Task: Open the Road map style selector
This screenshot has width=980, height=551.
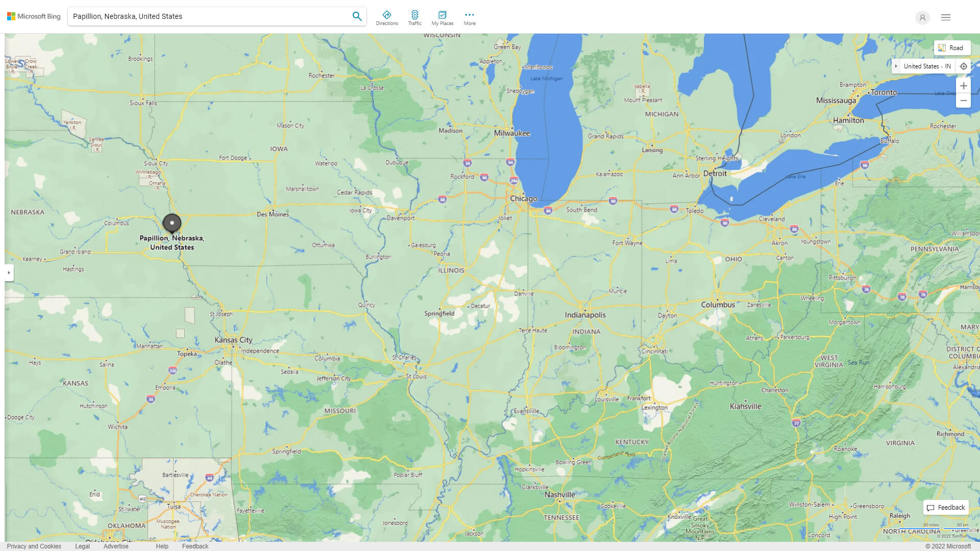Action: (952, 47)
